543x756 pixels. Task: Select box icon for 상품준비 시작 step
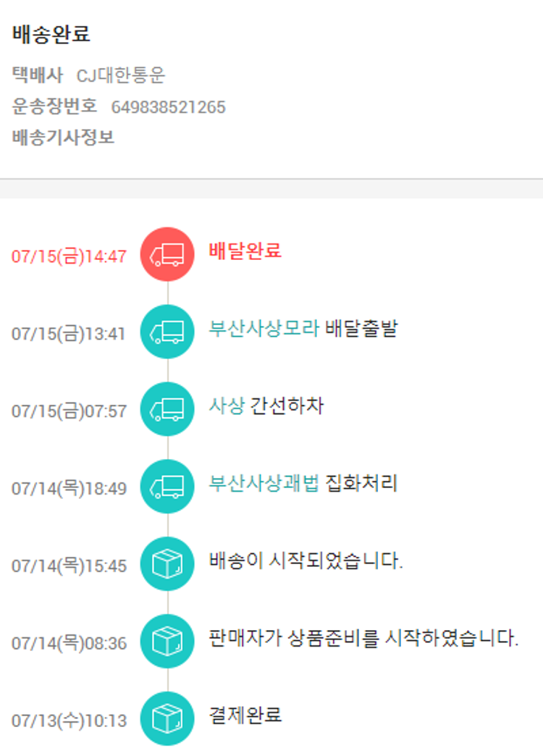pyautogui.click(x=167, y=642)
